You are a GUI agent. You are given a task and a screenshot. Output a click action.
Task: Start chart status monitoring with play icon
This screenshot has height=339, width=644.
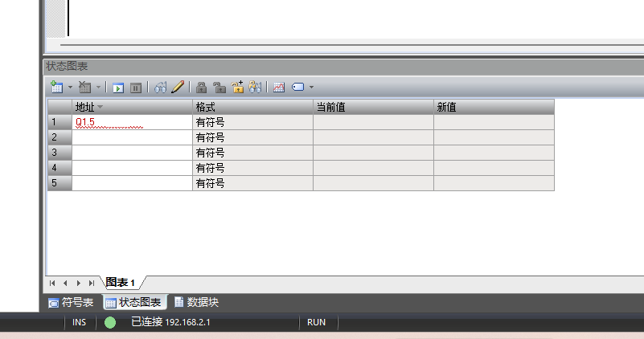(118, 88)
